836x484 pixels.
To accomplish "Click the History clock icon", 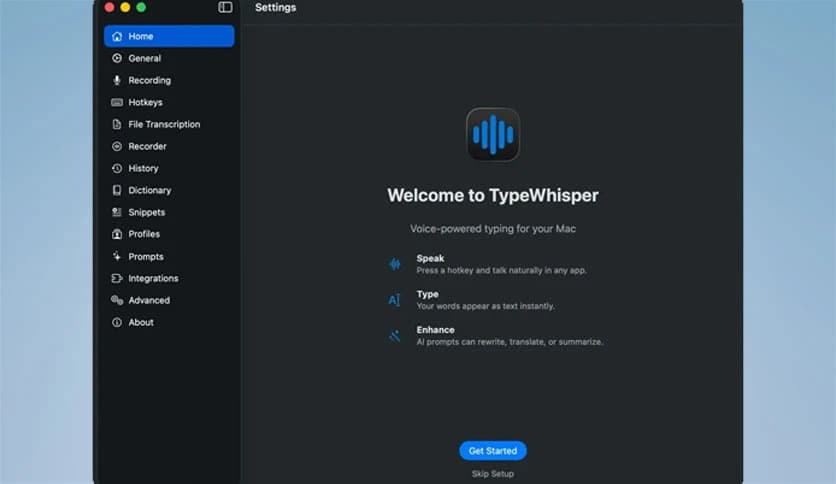I will click(117, 168).
